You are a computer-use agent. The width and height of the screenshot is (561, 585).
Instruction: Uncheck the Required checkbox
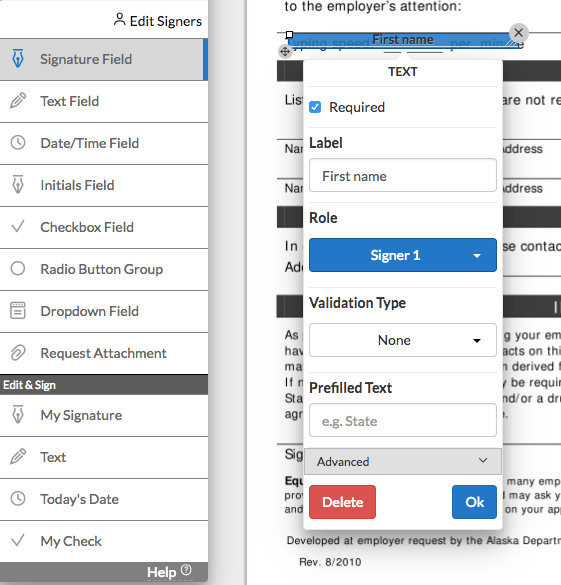pos(315,107)
